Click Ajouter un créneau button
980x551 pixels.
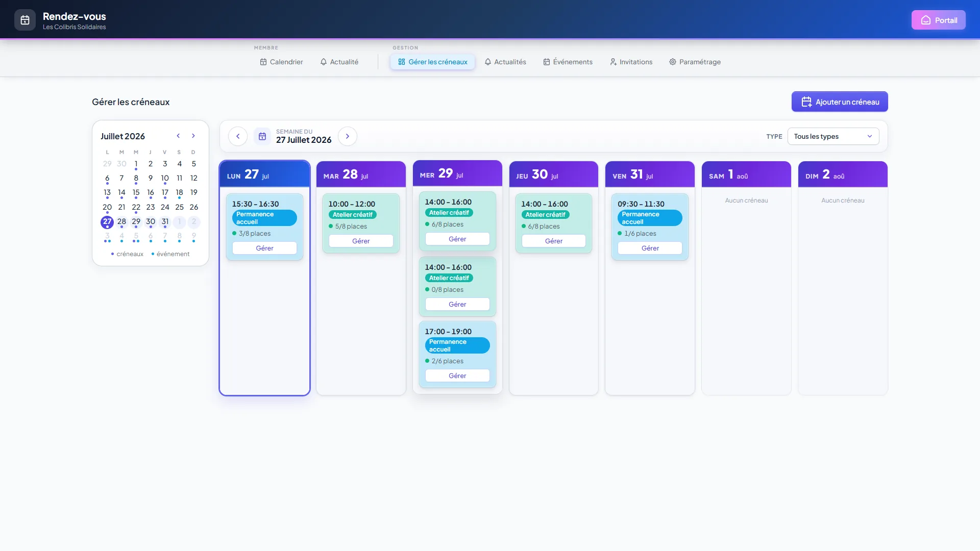pos(840,102)
